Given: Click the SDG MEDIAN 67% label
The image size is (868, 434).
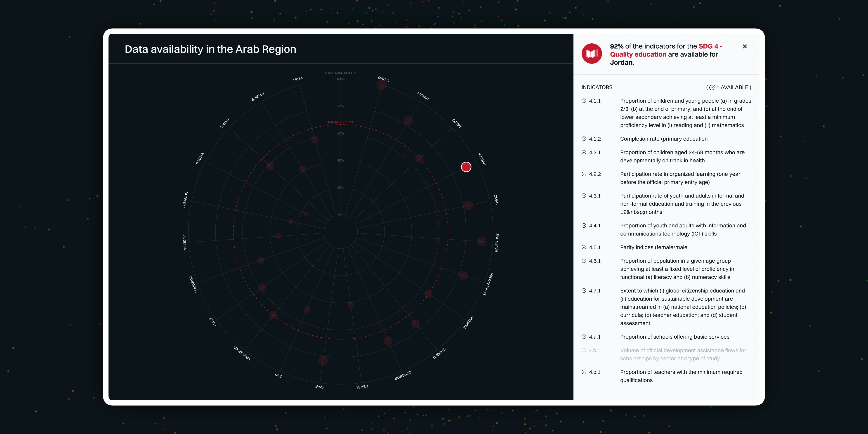Looking at the screenshot, I should coord(340,122).
